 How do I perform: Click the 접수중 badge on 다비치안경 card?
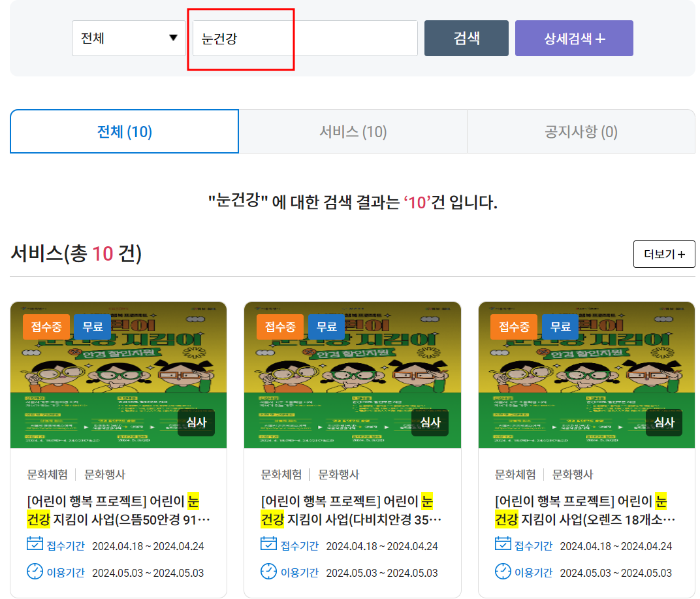(x=280, y=327)
